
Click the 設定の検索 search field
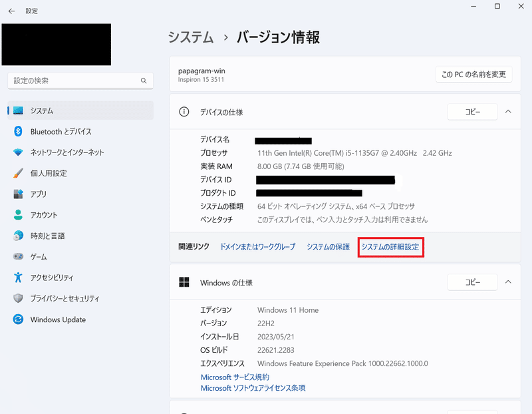80,80
